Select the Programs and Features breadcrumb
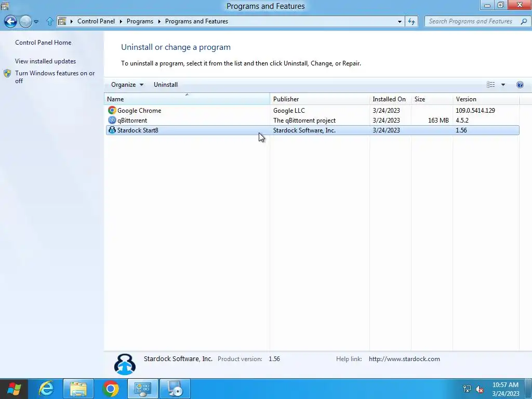Screen dimensions: 532x399 196,21
